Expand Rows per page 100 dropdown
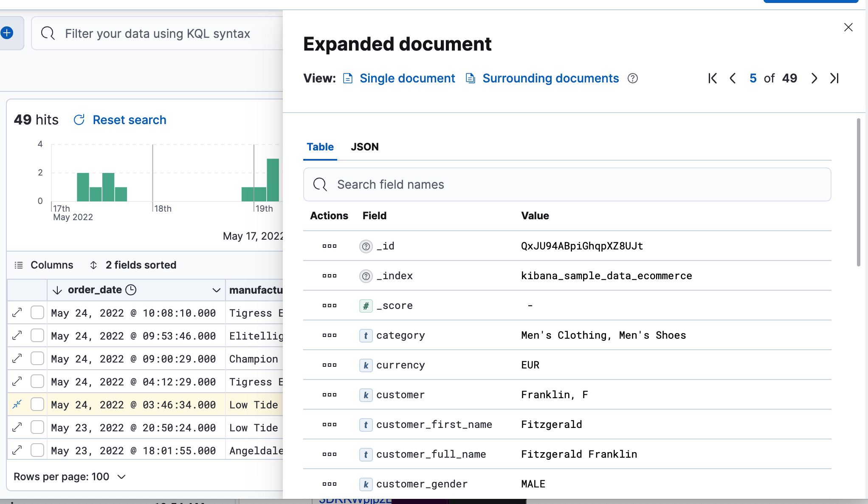 click(70, 476)
